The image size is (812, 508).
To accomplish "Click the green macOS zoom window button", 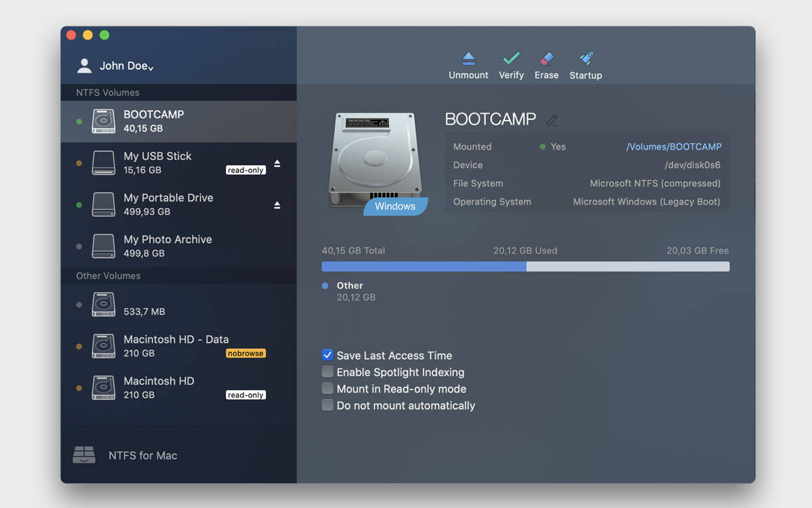I will tap(104, 35).
